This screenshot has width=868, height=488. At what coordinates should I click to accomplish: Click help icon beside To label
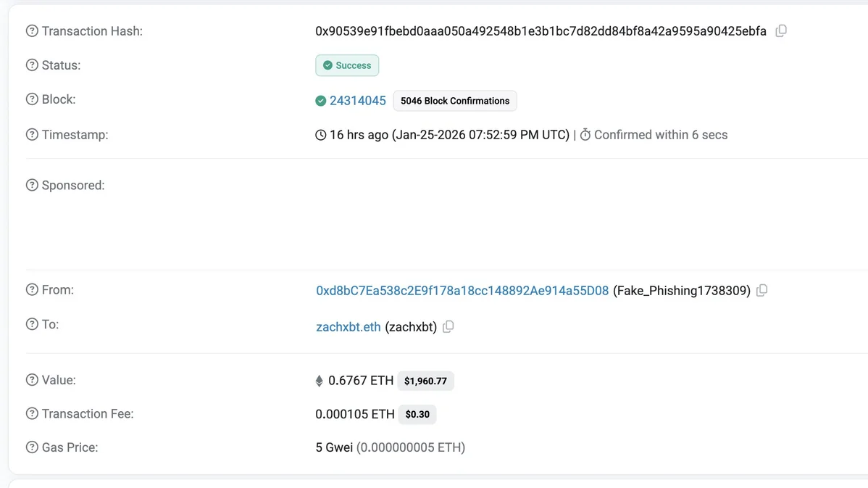[x=32, y=324]
